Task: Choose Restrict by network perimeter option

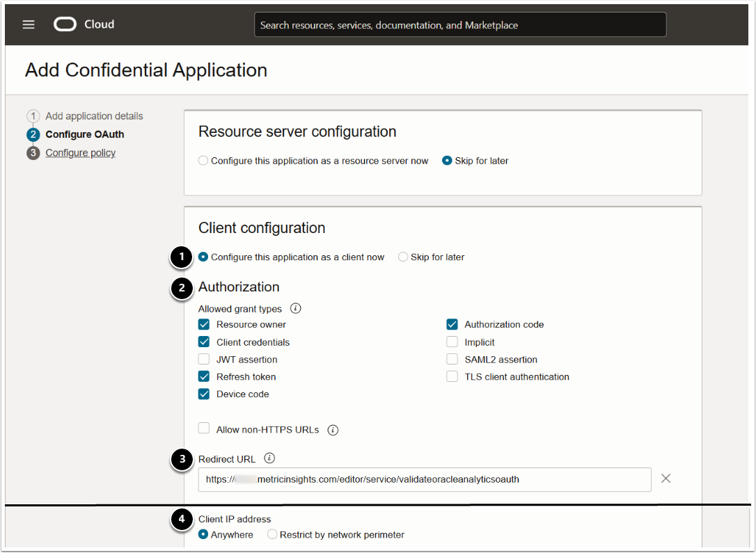Action: coord(273,535)
